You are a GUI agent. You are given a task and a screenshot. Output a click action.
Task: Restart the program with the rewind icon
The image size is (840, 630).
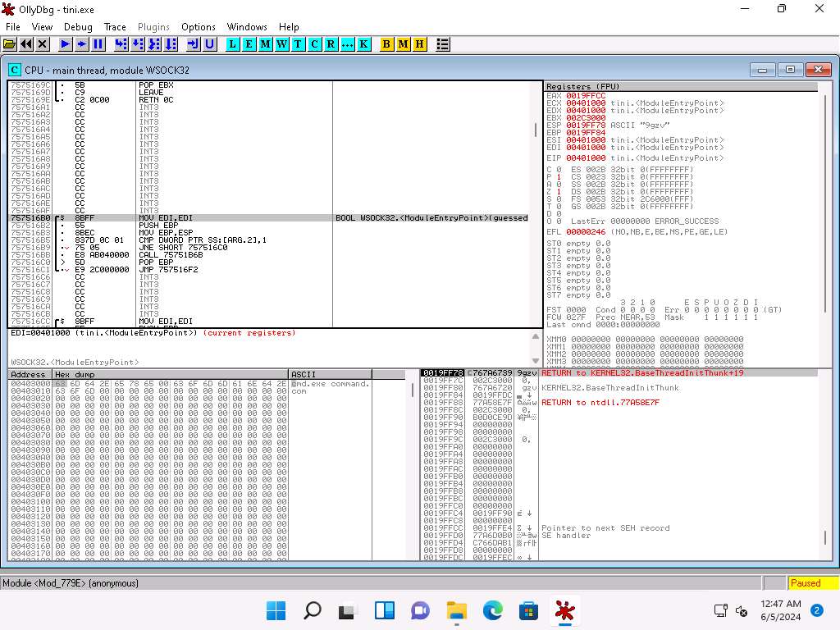click(x=26, y=43)
